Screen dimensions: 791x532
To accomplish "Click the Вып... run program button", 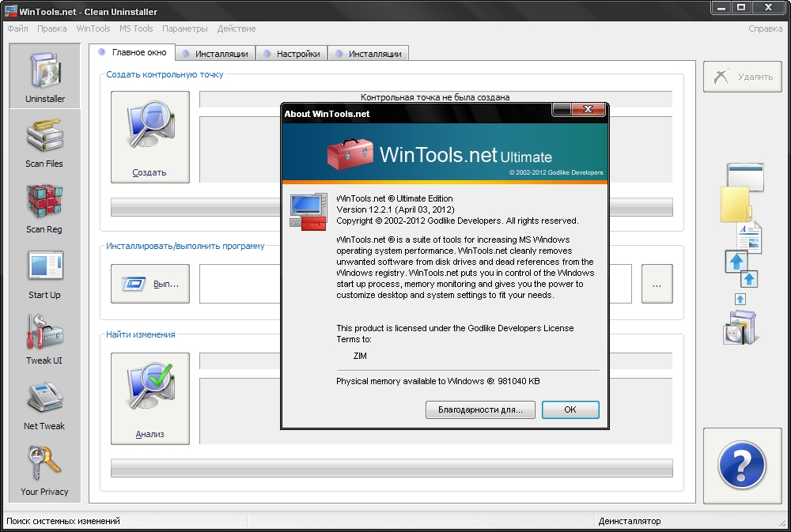I will (x=150, y=284).
